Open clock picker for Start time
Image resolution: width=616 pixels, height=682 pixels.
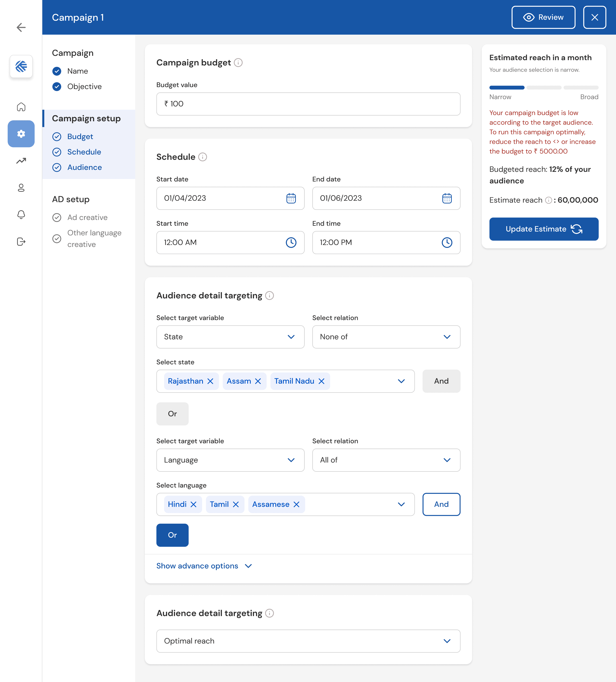[x=291, y=243]
